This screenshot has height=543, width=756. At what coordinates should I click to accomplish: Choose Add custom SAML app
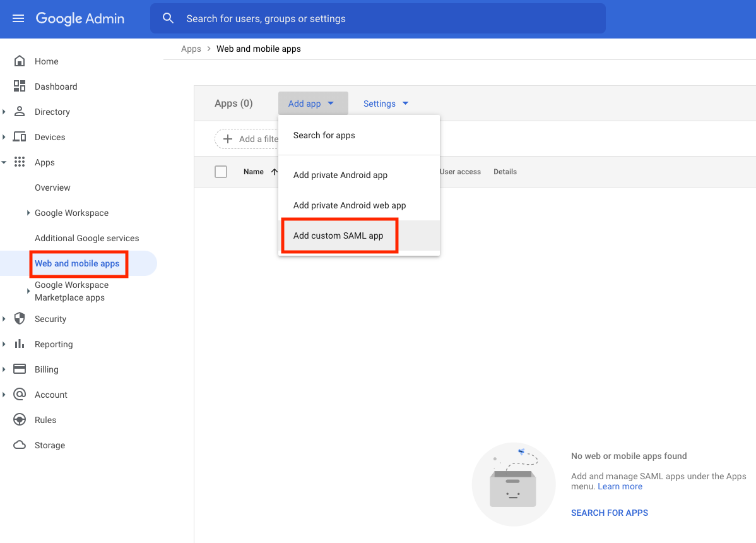358,236
